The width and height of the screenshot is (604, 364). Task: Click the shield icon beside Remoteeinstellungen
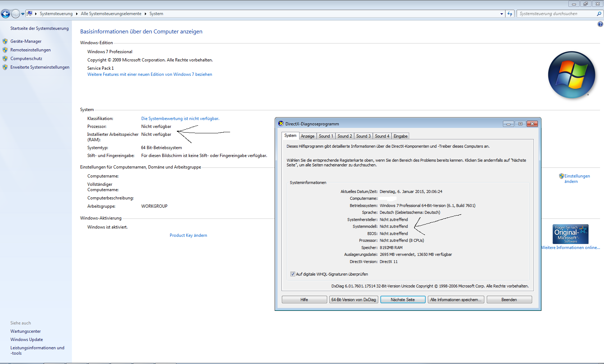tap(5, 50)
